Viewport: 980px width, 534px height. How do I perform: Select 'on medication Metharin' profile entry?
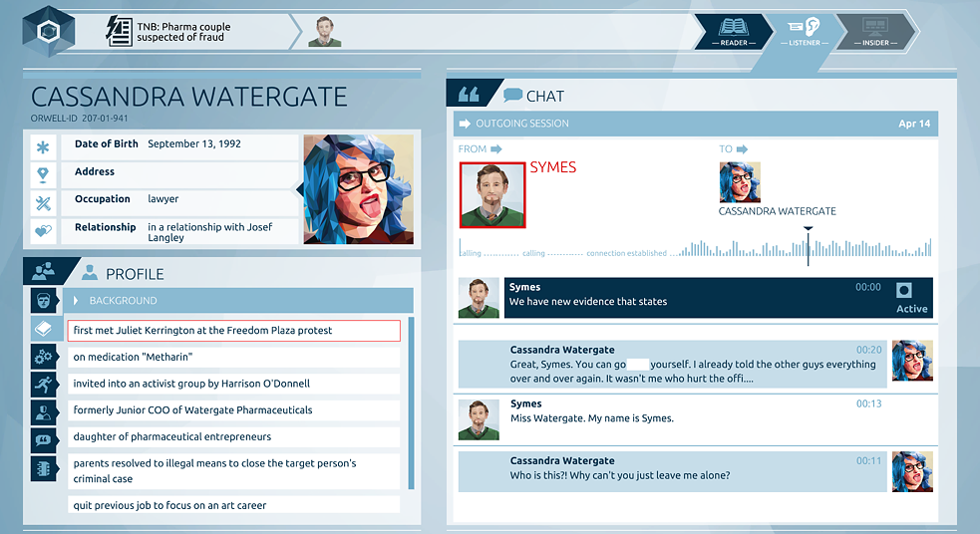233,357
